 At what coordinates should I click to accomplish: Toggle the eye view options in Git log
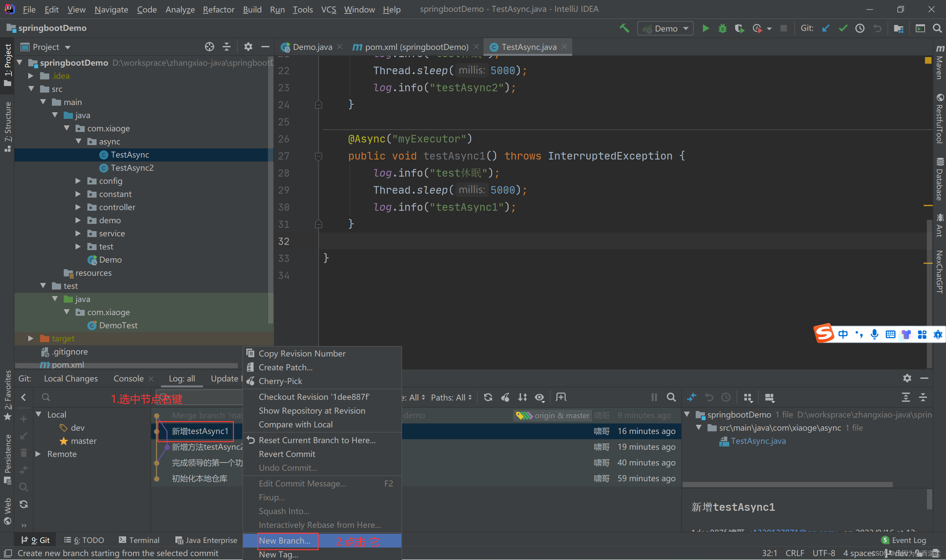539,398
